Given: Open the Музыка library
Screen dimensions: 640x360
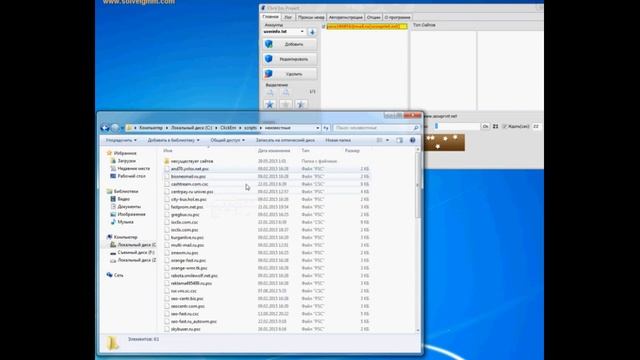Looking at the screenshot, I should (122, 222).
